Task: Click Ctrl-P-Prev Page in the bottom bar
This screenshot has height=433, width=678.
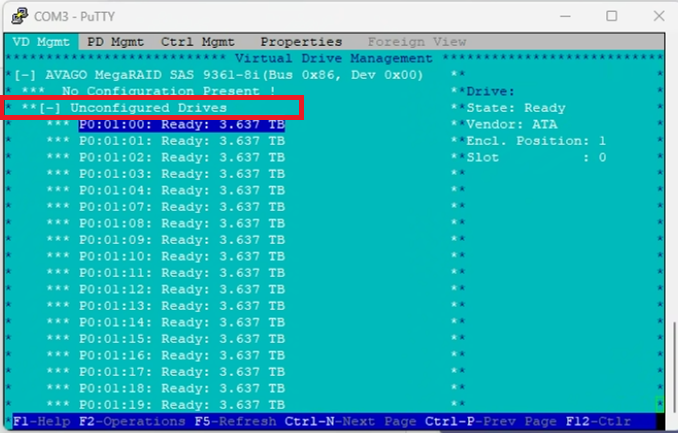Action: [x=491, y=421]
